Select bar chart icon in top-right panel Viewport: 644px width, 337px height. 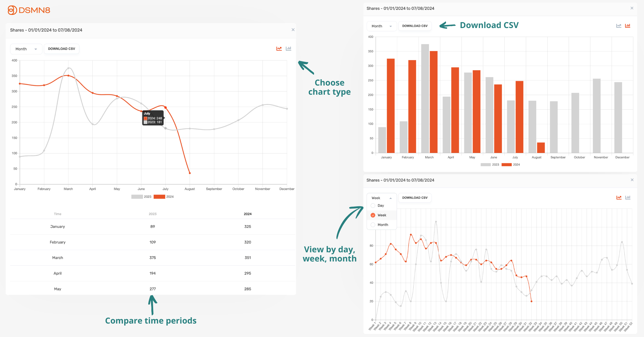(x=628, y=26)
